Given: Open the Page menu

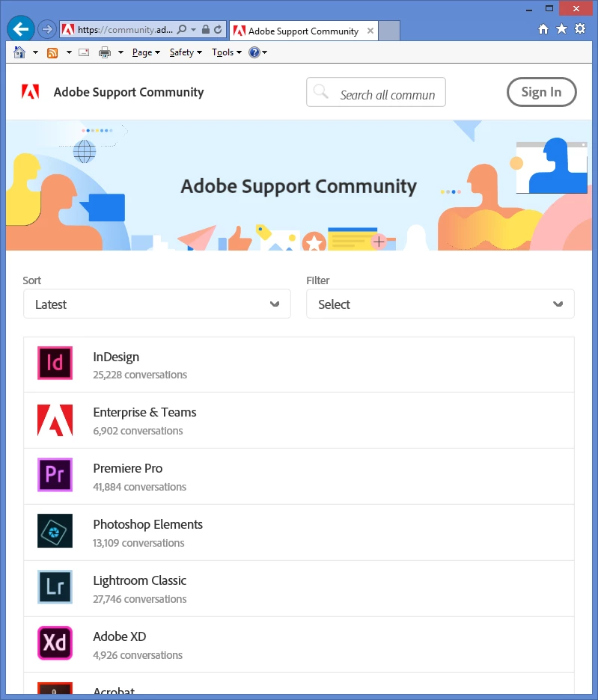Looking at the screenshot, I should (146, 52).
